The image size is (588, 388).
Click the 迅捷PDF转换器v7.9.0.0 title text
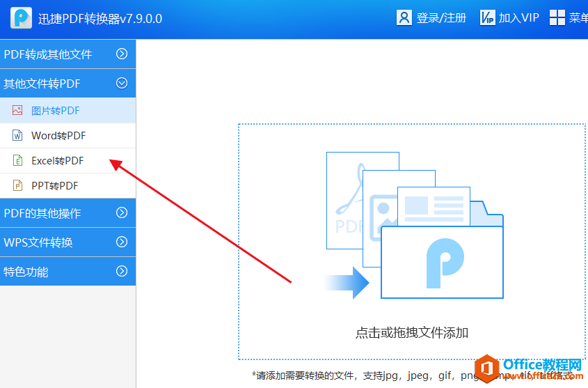point(100,18)
